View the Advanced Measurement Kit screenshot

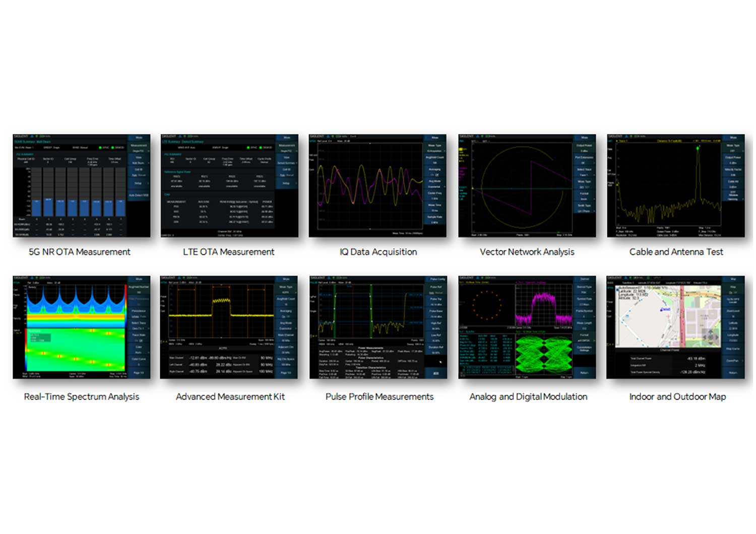point(229,327)
